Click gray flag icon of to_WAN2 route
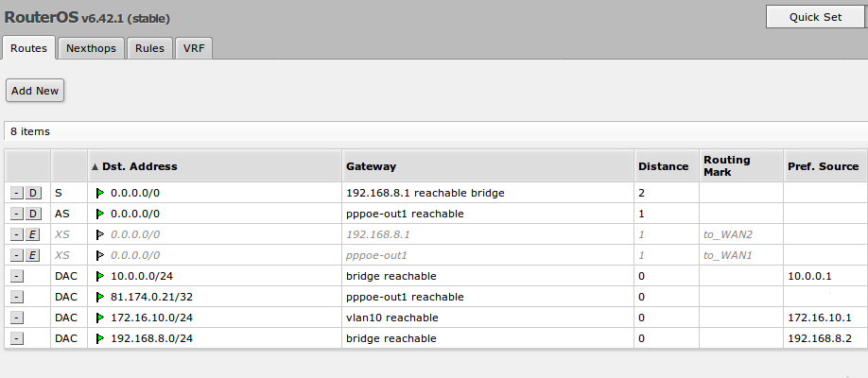Screen dimensions: 868x378 [x=101, y=234]
